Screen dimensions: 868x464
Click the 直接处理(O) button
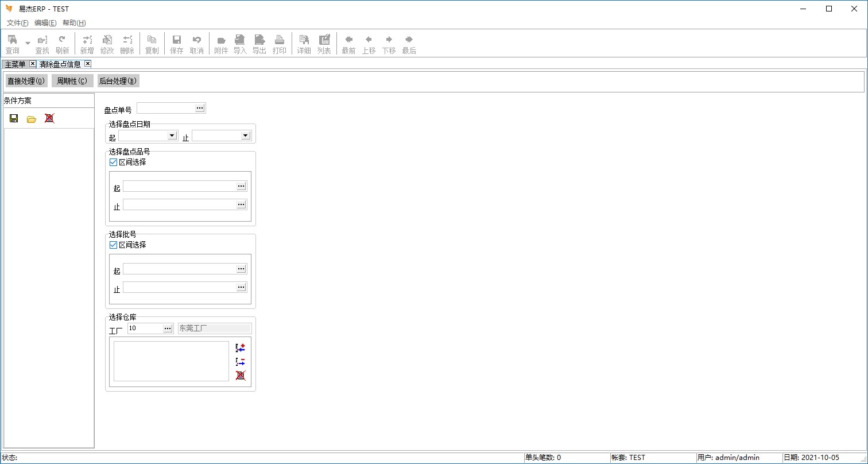point(26,81)
